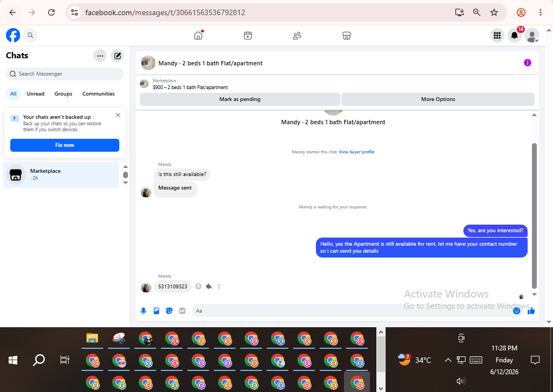
Task: Open the Marketplace icon in top bar
Action: tap(346, 35)
